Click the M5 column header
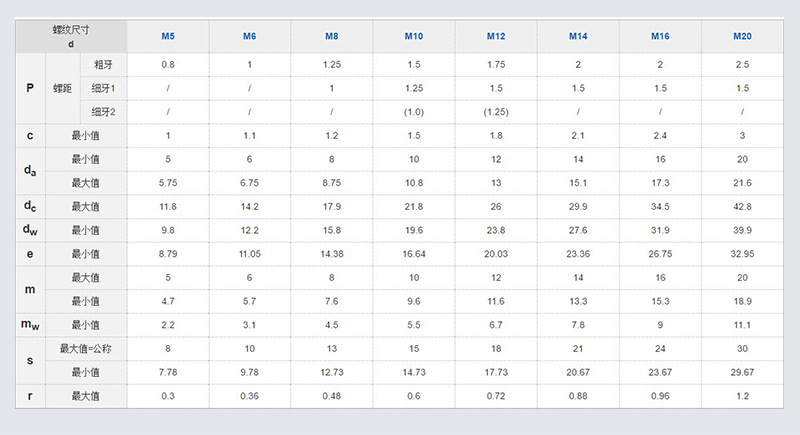The image size is (800, 435). [168, 37]
